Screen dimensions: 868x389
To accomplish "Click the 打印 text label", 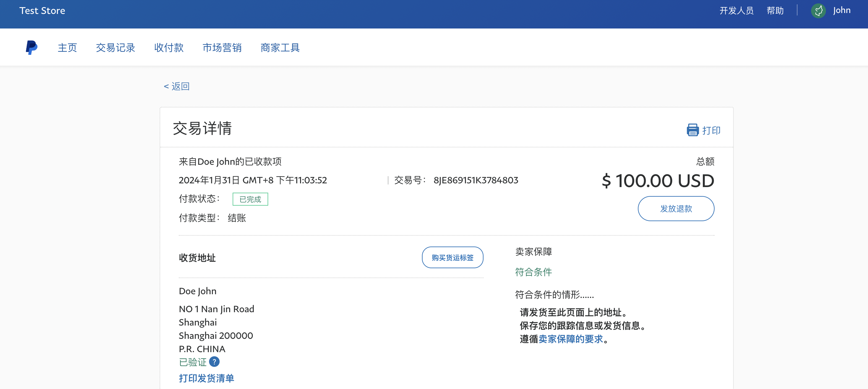I will 711,131.
